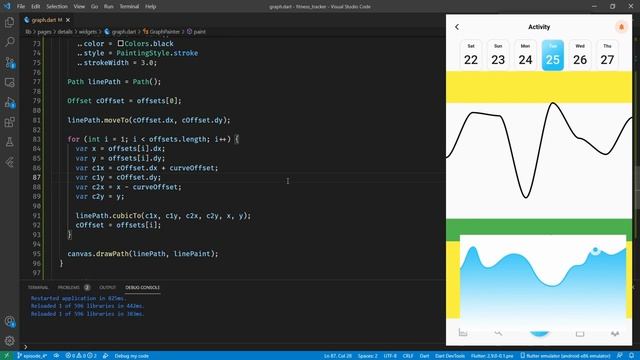Switch to the OUTPUT panel tab

pos(107,288)
